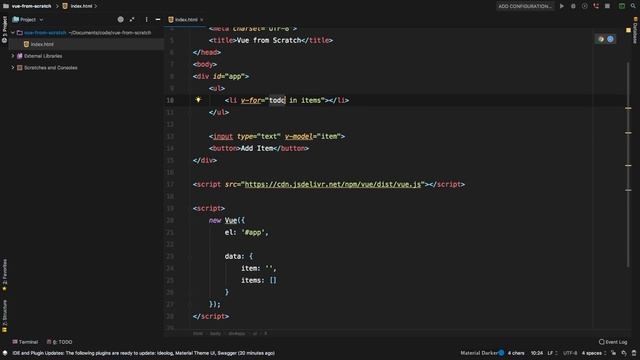This screenshot has width=640, height=360.
Task: Click the locate target circle icon in the Project panel
Action: point(120,19)
